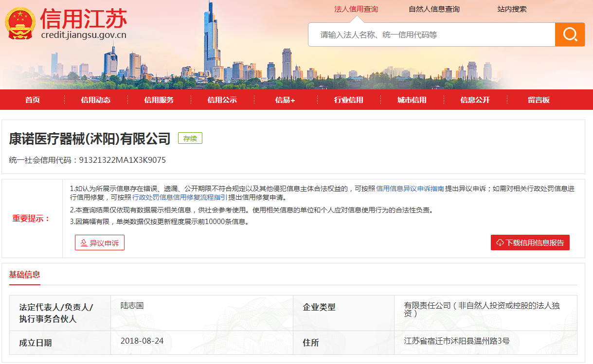This screenshot has width=593, height=364.
Task: Click the 存续 status badge
Action: [x=190, y=139]
